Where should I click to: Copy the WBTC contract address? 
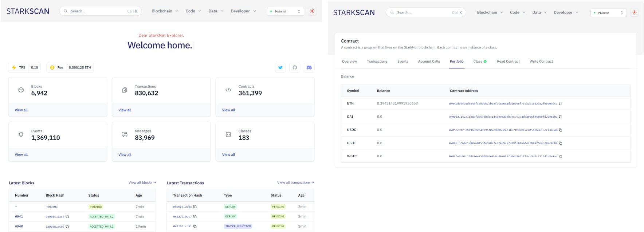tap(561, 156)
